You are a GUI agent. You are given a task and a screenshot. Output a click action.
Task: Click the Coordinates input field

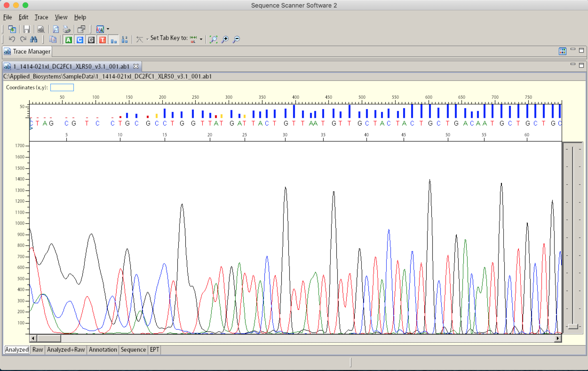62,88
